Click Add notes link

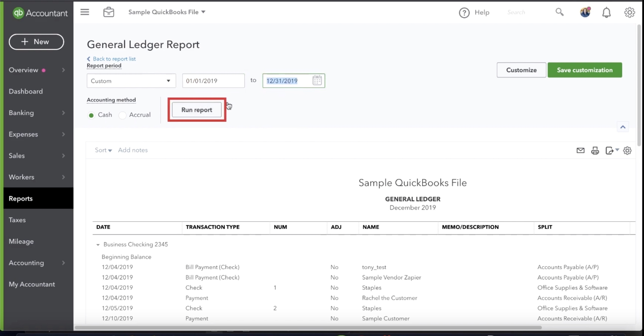click(133, 150)
